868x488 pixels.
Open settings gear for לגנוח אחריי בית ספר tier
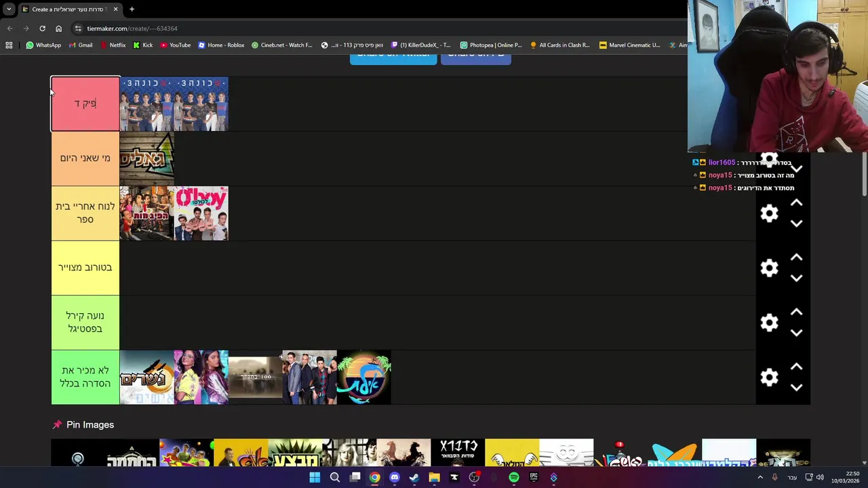tap(769, 213)
